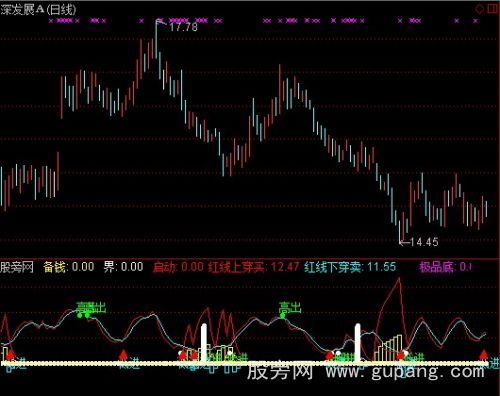Open the 股旁网 indicator name
Screen dimensions: 500x396
(17, 267)
